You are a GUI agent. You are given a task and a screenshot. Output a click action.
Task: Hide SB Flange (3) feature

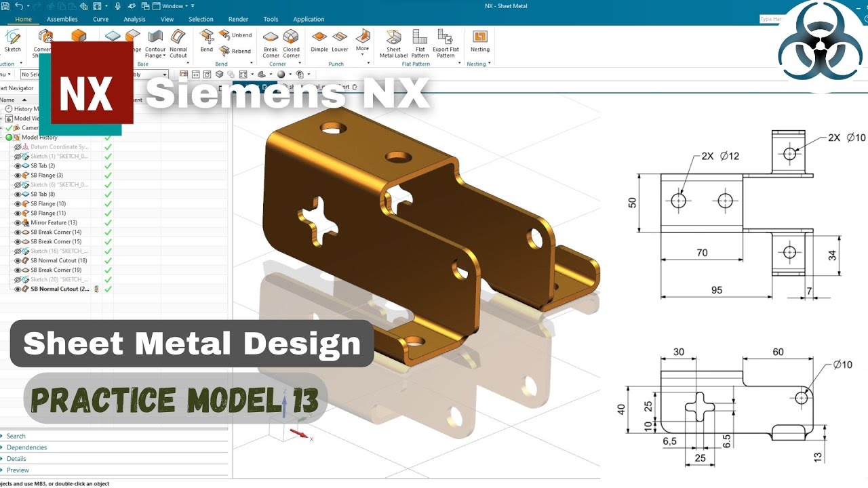pyautogui.click(x=18, y=175)
